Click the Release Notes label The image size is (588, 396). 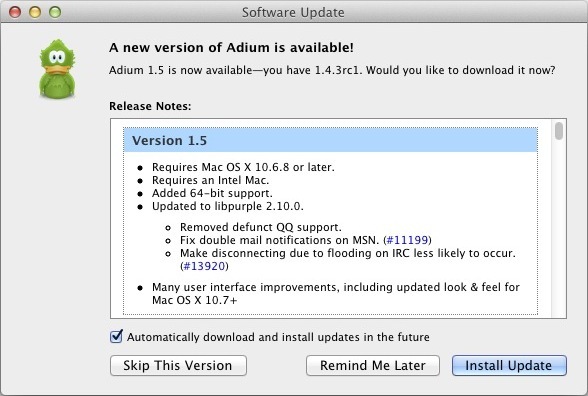click(150, 106)
